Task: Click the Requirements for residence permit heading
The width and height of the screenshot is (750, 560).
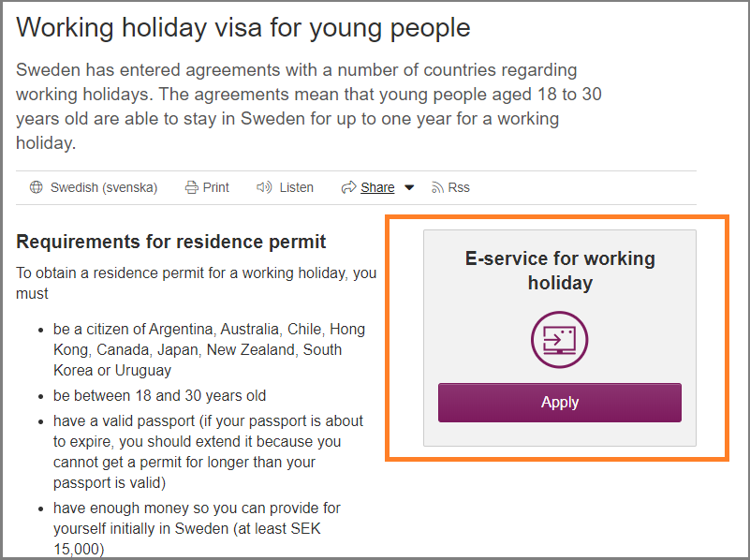Action: [x=171, y=242]
